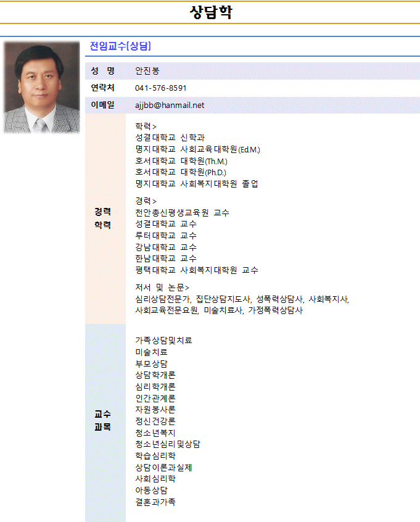Click the 이메일 label
Image resolution: width=420 pixels, height=522 pixels.
point(102,105)
